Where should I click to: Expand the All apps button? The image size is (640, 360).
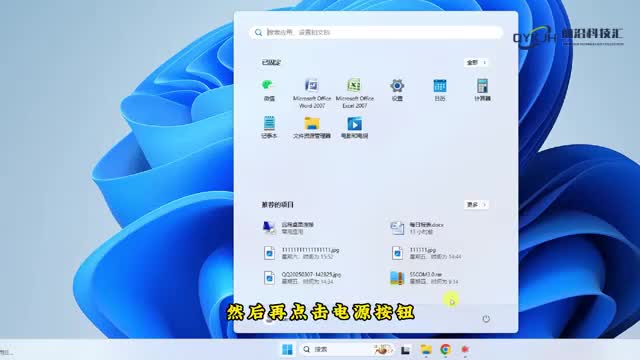(x=476, y=62)
